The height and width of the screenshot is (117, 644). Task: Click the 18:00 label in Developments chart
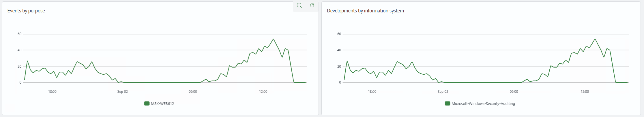(372, 92)
